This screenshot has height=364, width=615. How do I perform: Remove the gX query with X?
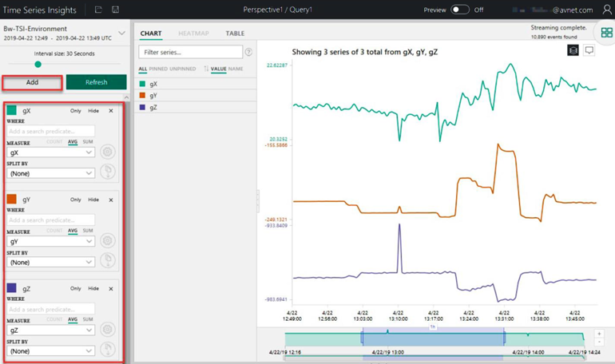click(x=111, y=111)
